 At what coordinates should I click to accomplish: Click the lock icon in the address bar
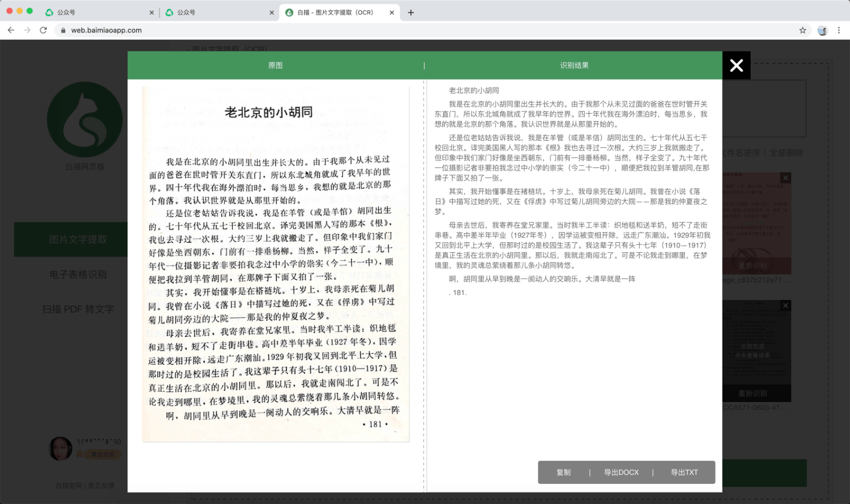tap(63, 30)
